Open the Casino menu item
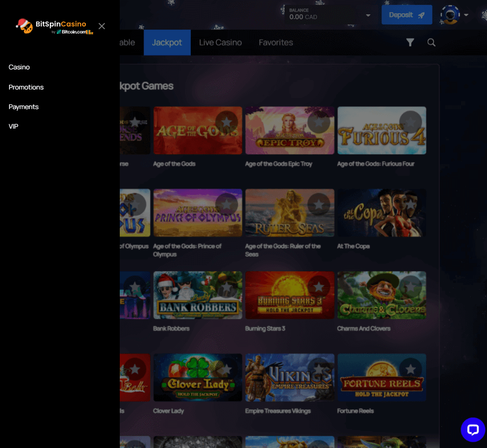Screen dimensions: 487x448 [x=19, y=67]
